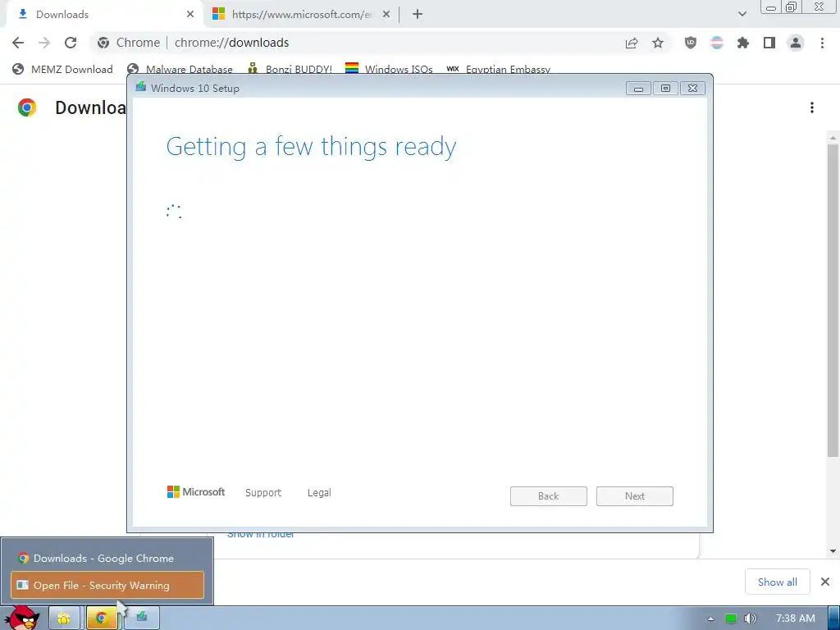Click the Legal link in Setup window
The height and width of the screenshot is (630, 840).
319,493
